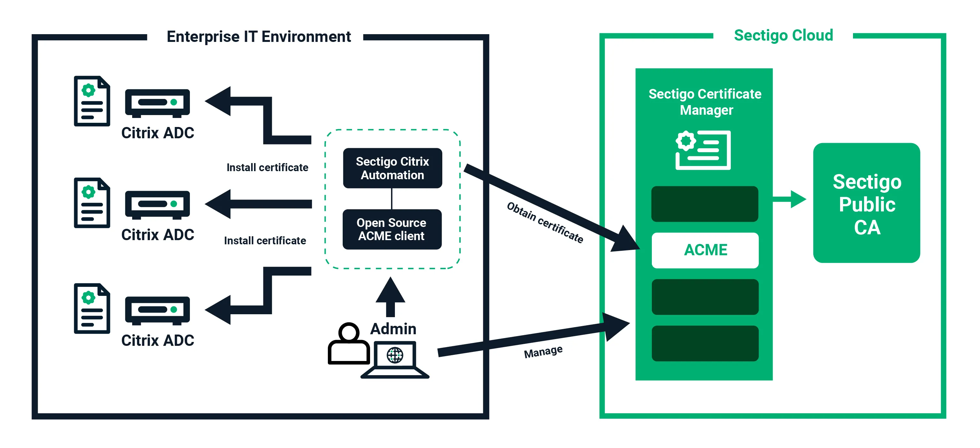Click the Enterprise IT Environment title

click(x=259, y=37)
